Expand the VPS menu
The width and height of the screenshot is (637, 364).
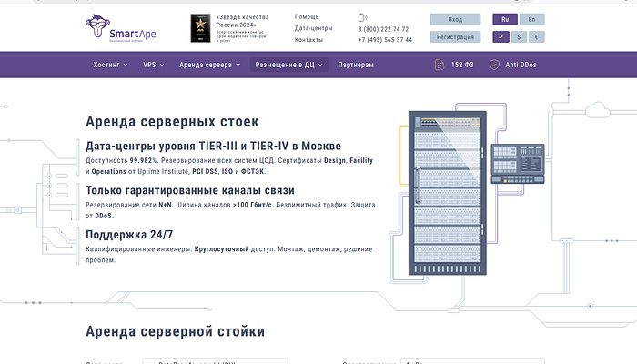pyautogui.click(x=154, y=65)
